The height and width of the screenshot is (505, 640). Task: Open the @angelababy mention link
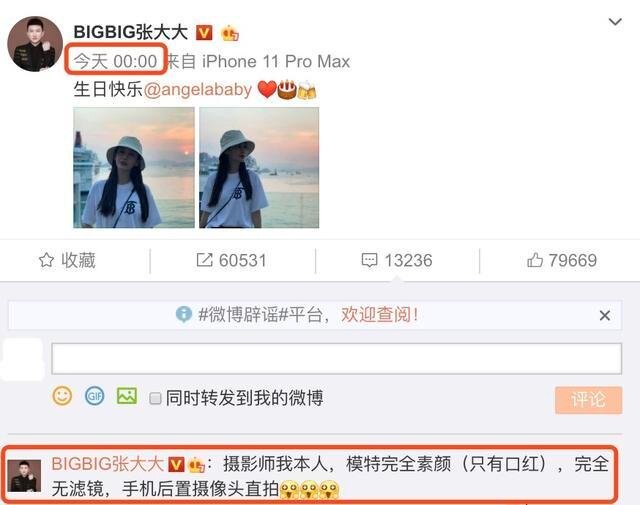tap(198, 89)
